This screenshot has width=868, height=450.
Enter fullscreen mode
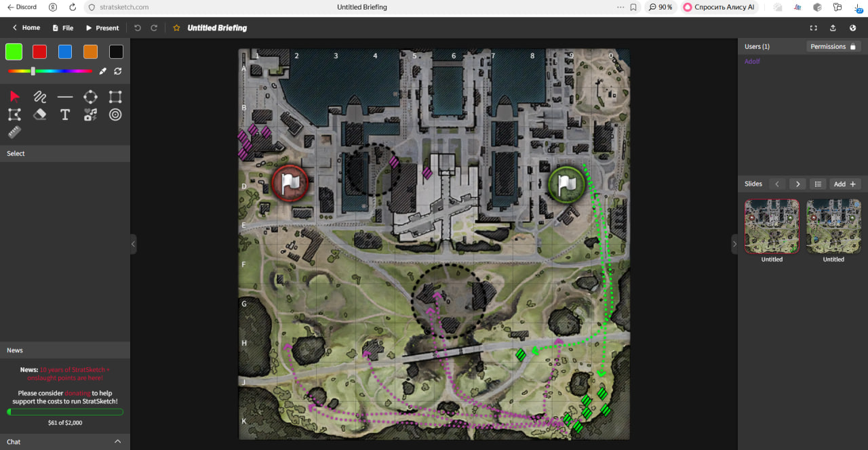813,28
